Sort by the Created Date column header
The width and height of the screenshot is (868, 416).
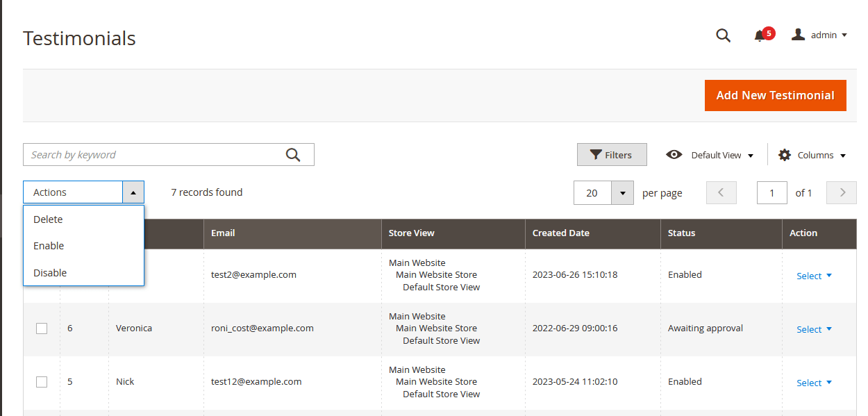click(560, 233)
